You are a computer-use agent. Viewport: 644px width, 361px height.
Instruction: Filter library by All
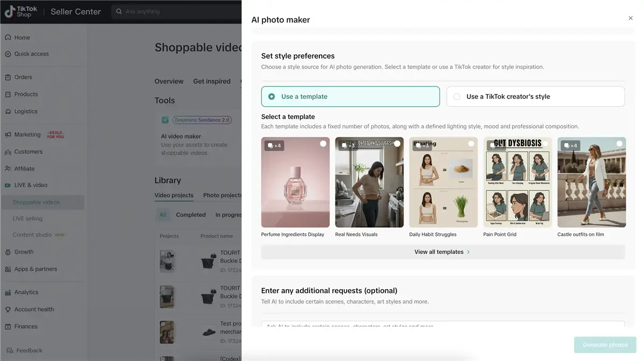tap(163, 215)
